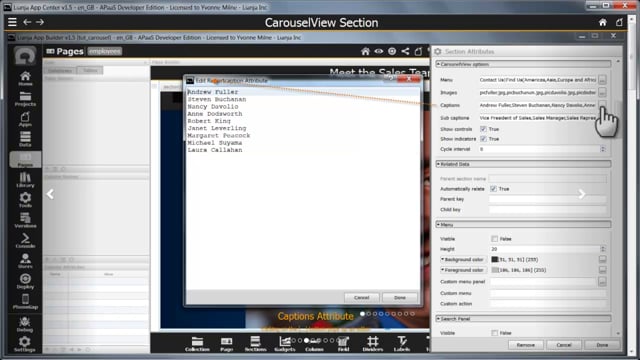640x360 pixels.
Task: Click the home icon in Pages toolbar
Action: 365,51
